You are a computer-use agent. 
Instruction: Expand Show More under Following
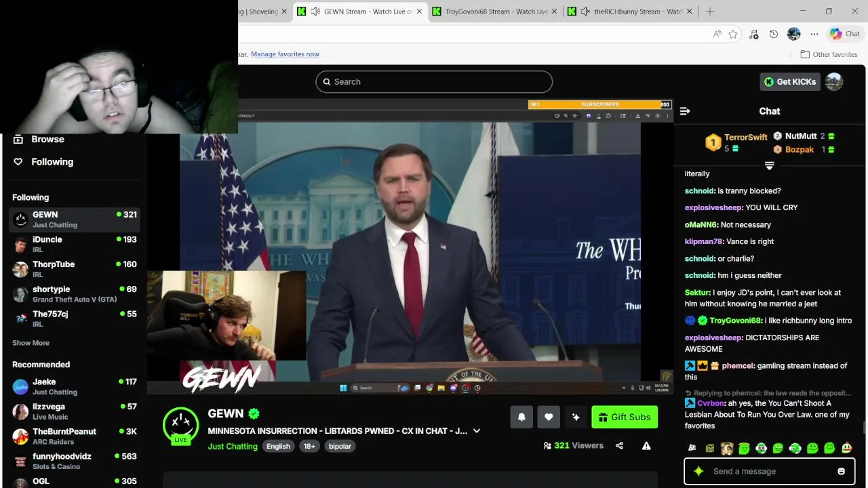pyautogui.click(x=31, y=343)
